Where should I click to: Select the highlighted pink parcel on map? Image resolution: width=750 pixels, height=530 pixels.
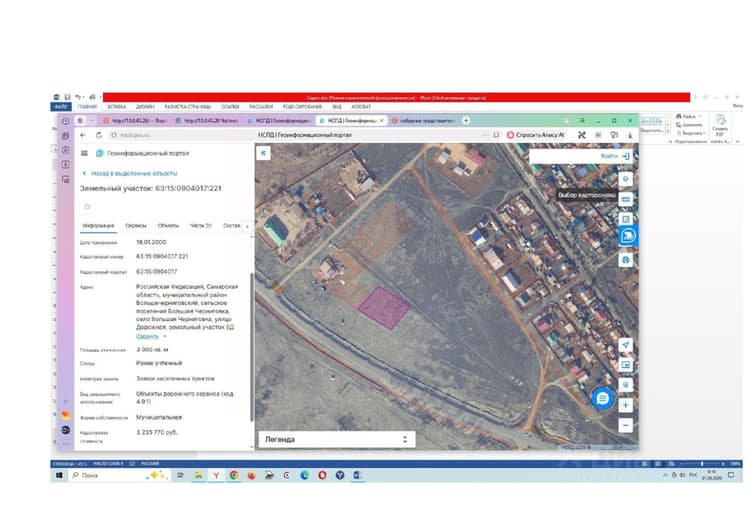[x=384, y=308]
